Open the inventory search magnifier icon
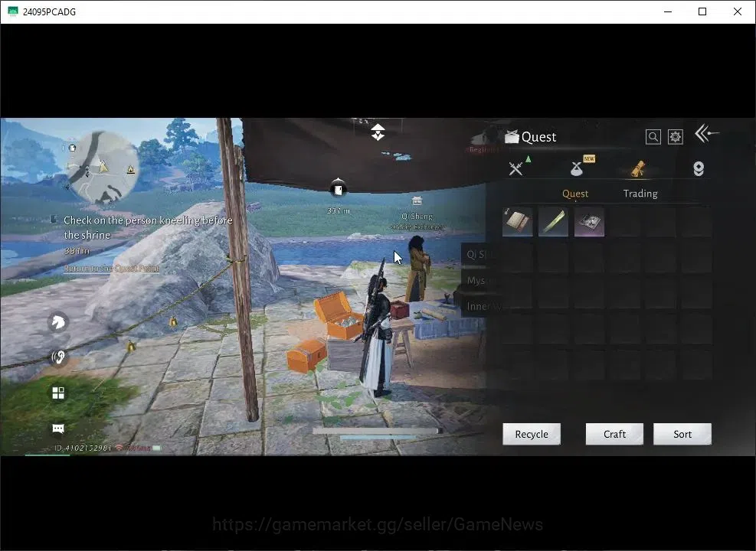Viewport: 756px width, 551px height. coord(653,137)
